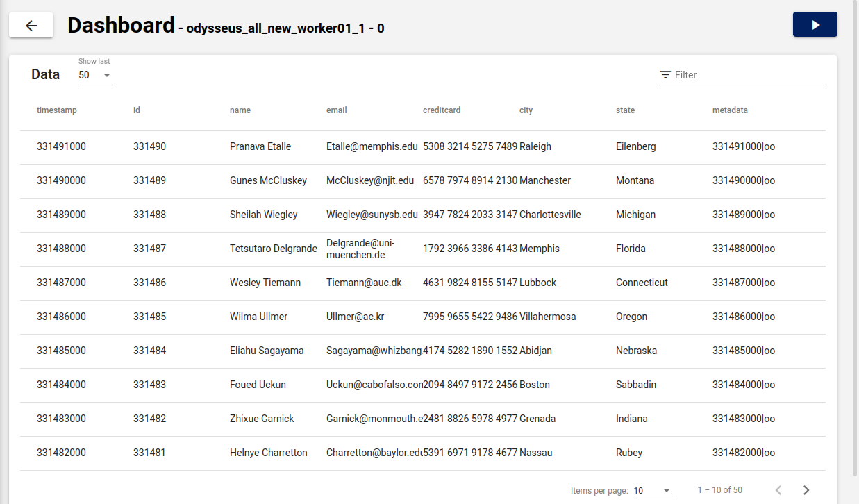This screenshot has height=504, width=859.
Task: Go to next page of results
Action: pyautogui.click(x=806, y=490)
